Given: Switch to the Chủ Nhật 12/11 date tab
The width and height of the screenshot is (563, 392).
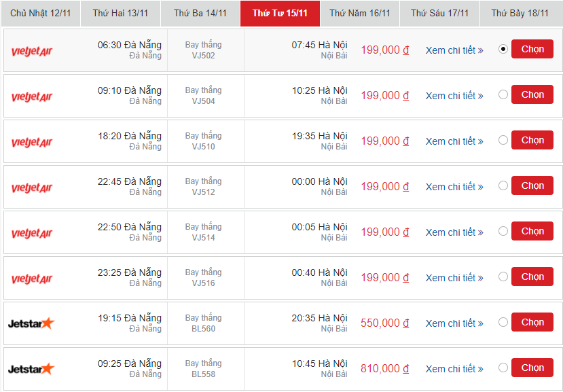Looking at the screenshot, I should 41,14.
